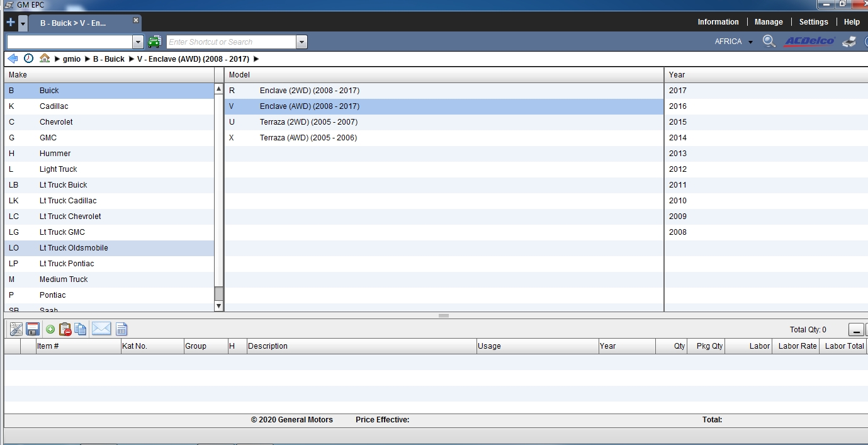This screenshot has height=445, width=868.
Task: Click the Make list scrollbar thumb
Action: (x=218, y=293)
